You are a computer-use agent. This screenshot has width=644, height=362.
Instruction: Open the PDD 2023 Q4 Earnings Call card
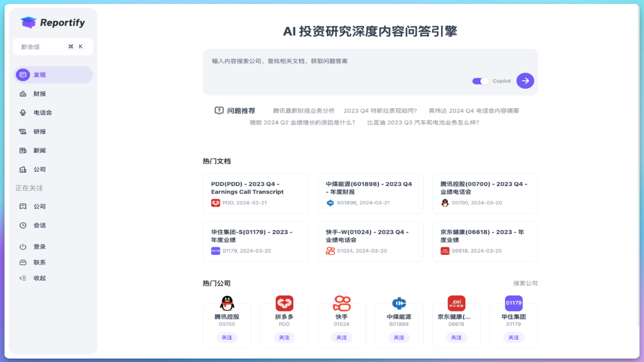coord(256,193)
